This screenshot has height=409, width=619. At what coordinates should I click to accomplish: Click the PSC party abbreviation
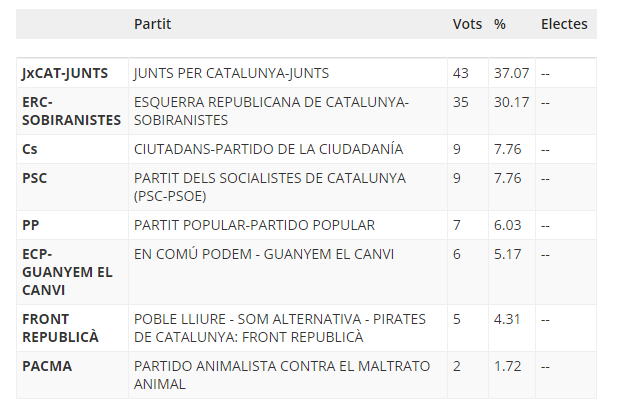tap(35, 178)
